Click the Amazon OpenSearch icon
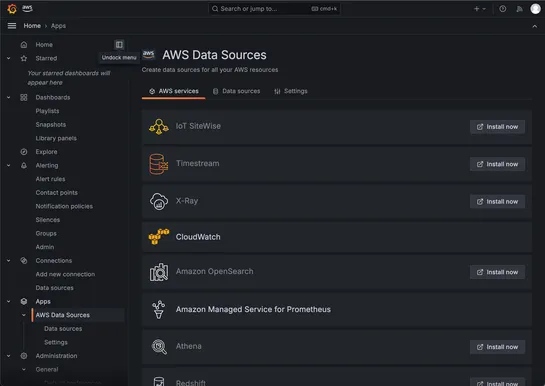This screenshot has height=386, width=545. [159, 272]
